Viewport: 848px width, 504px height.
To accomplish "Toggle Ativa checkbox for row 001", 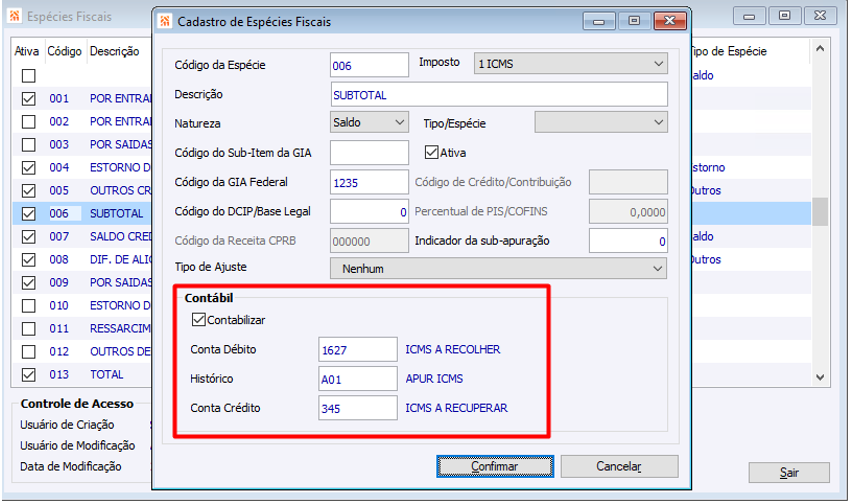I will tap(28, 98).
